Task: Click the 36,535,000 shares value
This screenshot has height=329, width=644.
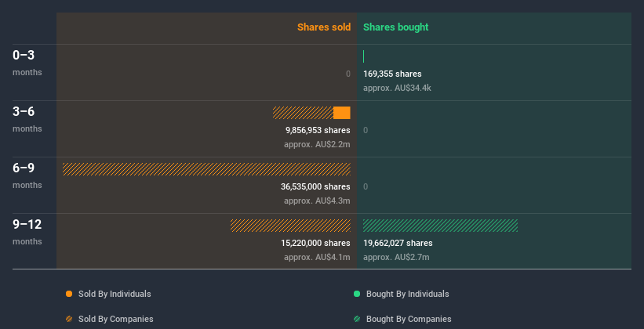Action: coord(315,186)
